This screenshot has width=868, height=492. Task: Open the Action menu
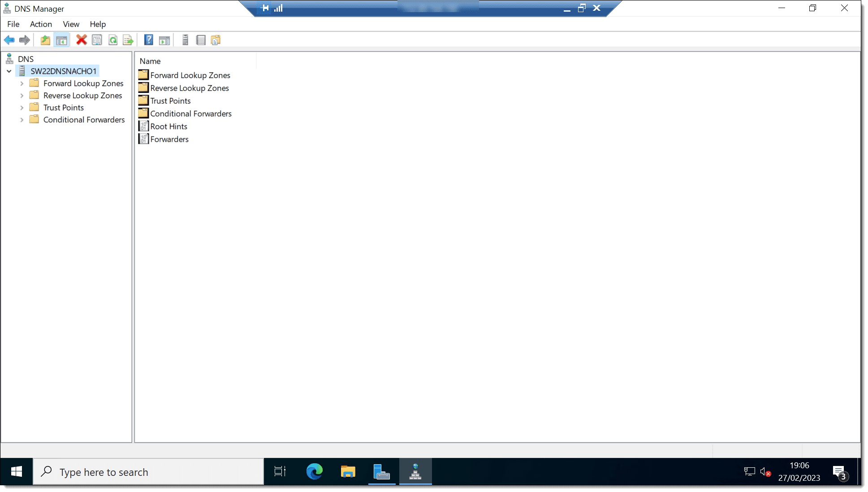point(40,25)
